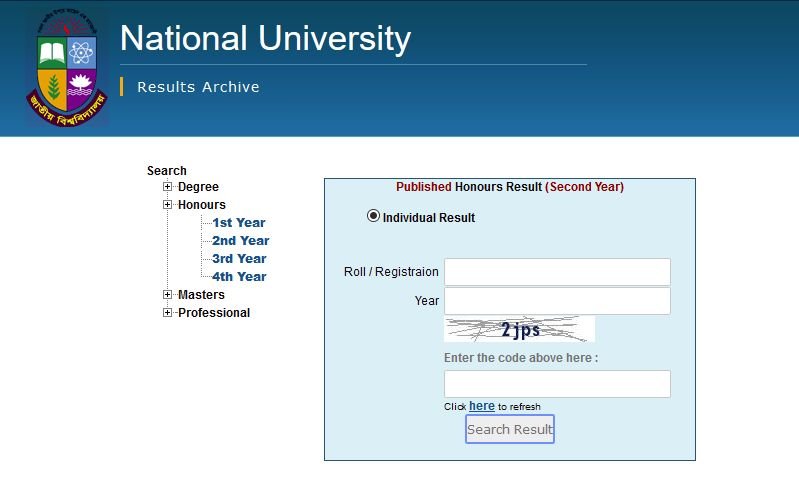Select the Honours category label
Viewport: 799px width, 485px height.
pyautogui.click(x=202, y=205)
